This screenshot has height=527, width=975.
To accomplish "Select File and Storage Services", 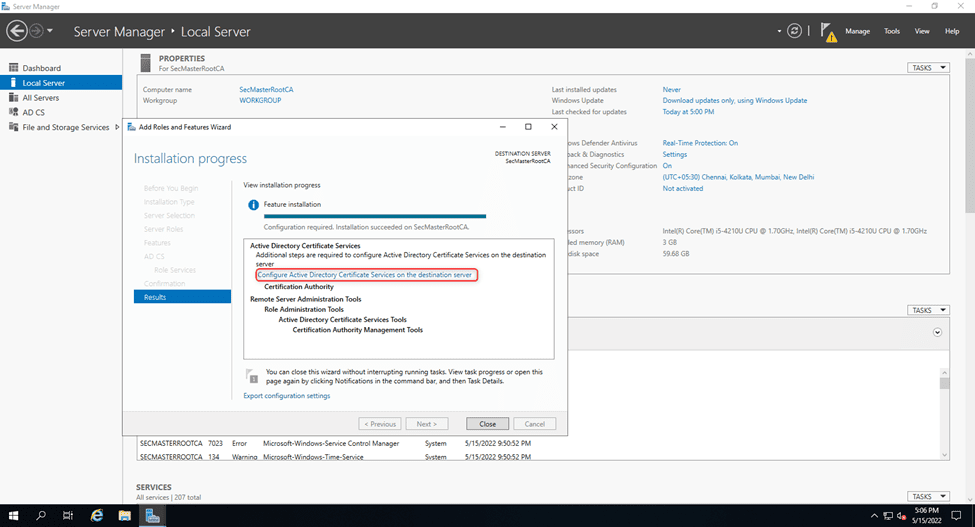I will [x=65, y=127].
